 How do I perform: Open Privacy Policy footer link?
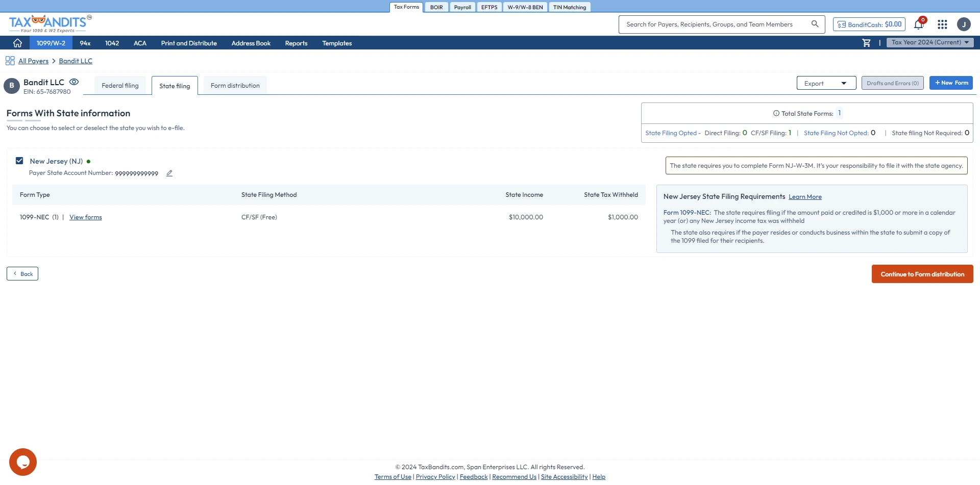tap(435, 477)
